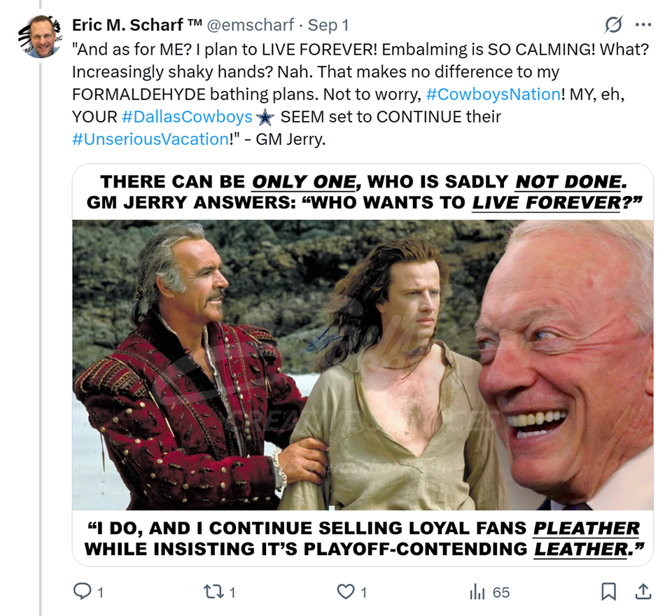The width and height of the screenshot is (672, 616).
Task: Enlarge the GM Jerry meme image
Action: (363, 364)
